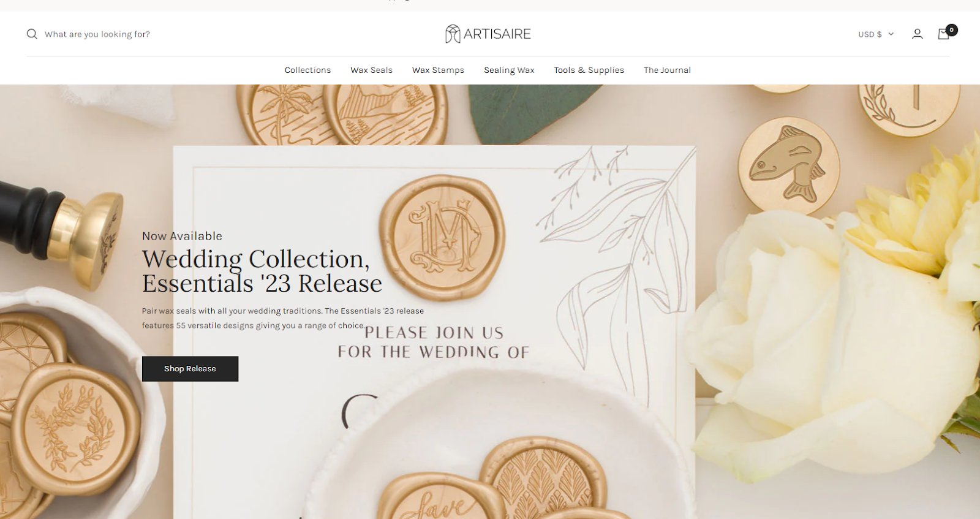The height and width of the screenshot is (519, 980).
Task: Click the currency dropdown chevron arrow
Action: (891, 34)
